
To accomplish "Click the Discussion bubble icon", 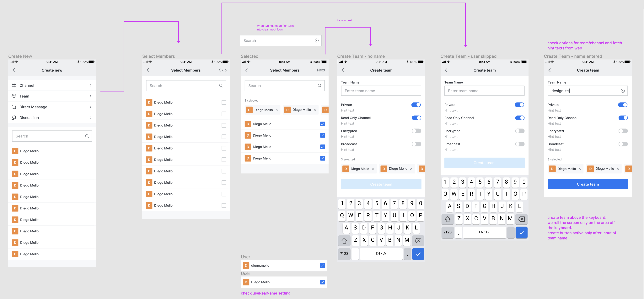I will 14,118.
